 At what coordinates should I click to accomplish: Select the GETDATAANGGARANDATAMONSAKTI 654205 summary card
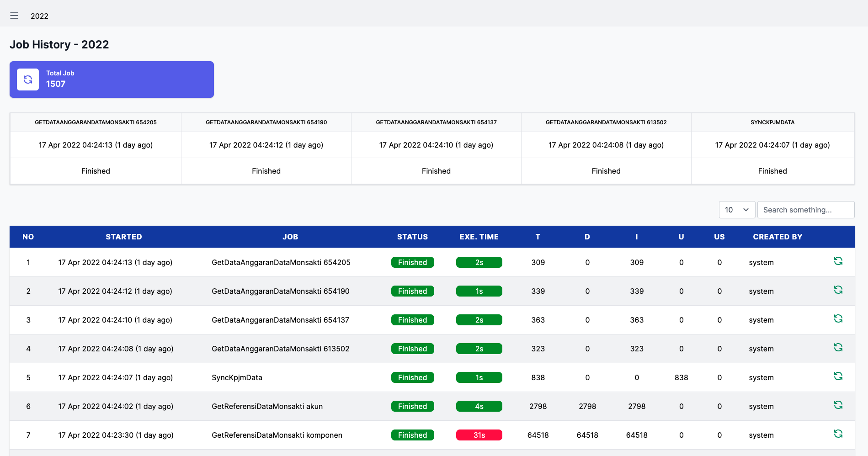(x=96, y=148)
